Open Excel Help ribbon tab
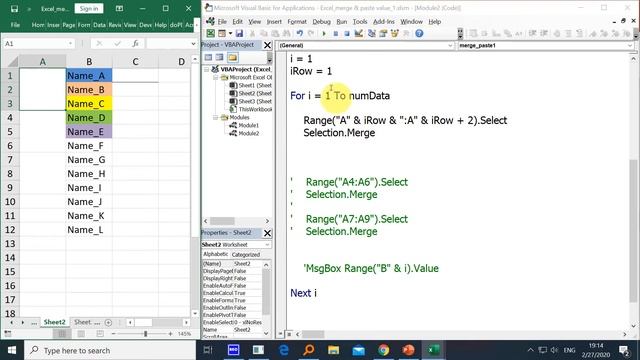640x360 pixels. pos(160,25)
